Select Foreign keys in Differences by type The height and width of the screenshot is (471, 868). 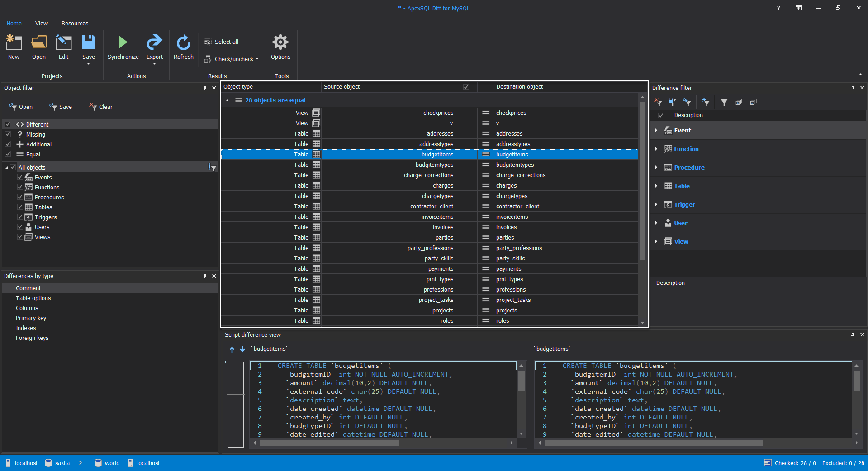pos(110,338)
